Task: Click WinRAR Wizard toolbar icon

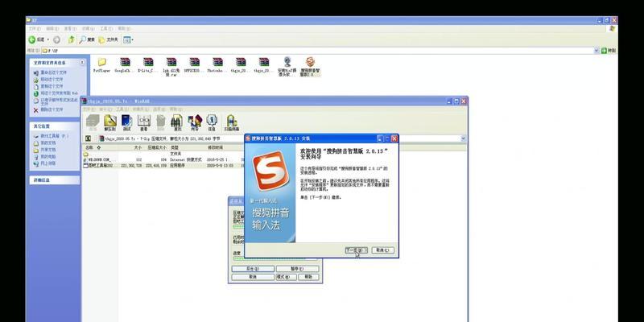Action: 195,122
